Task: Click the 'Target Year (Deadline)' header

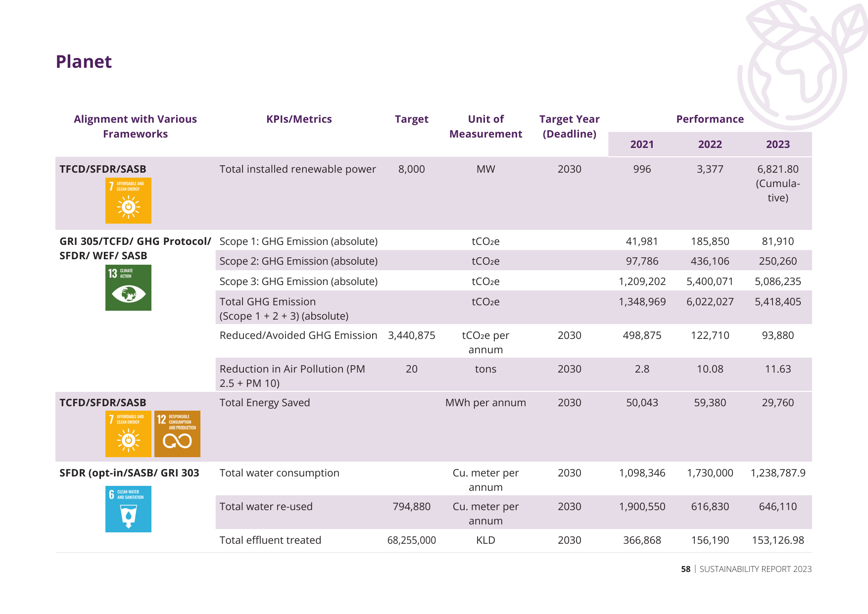Action: 570,127
